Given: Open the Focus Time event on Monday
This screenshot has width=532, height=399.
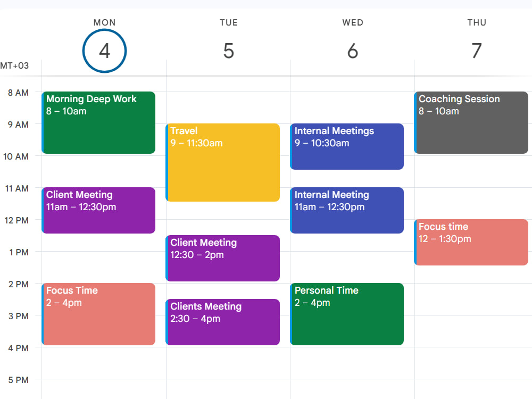Looking at the screenshot, I should 98,314.
